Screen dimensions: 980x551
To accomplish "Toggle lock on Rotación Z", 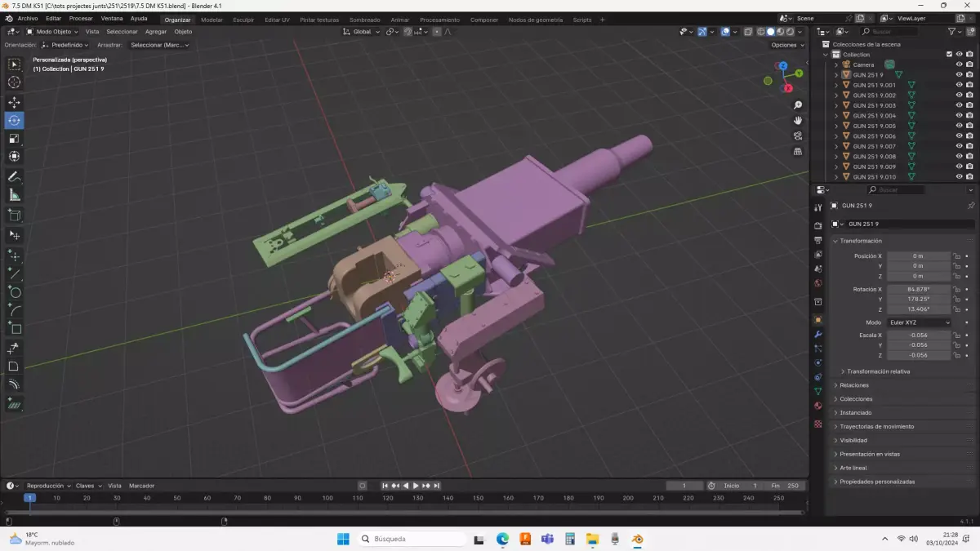I will pos(957,309).
